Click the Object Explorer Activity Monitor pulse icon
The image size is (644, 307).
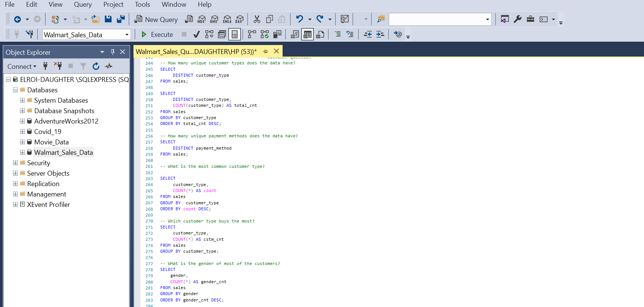109,66
